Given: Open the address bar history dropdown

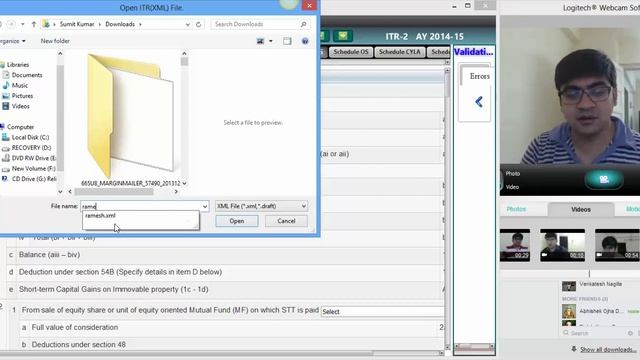Looking at the screenshot, I should pyautogui.click(x=188, y=24).
